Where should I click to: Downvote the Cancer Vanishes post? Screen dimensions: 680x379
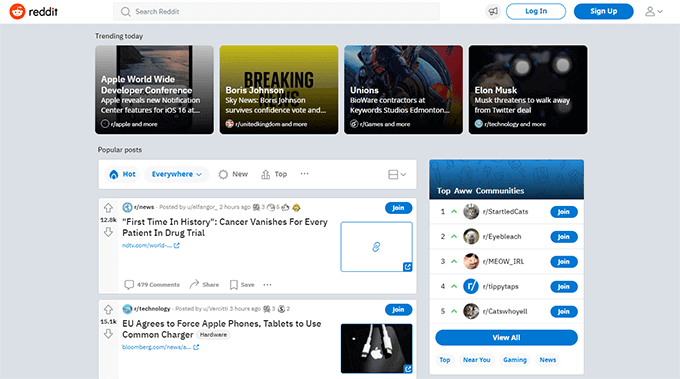click(108, 232)
